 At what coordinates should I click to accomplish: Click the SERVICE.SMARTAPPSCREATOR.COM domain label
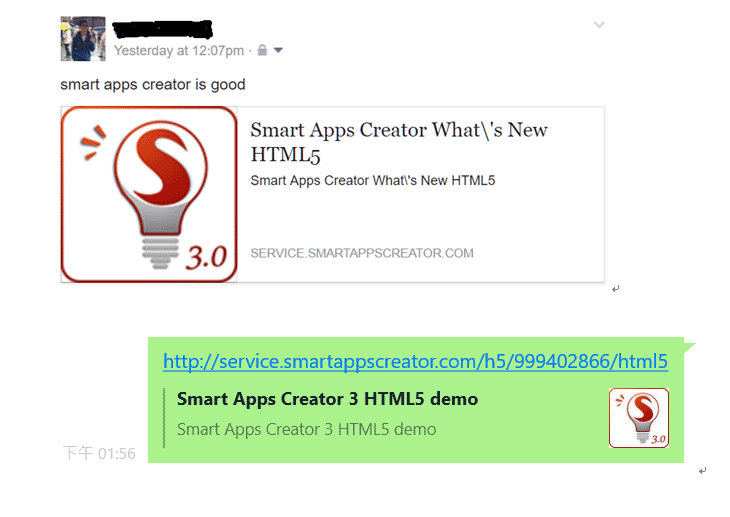362,253
